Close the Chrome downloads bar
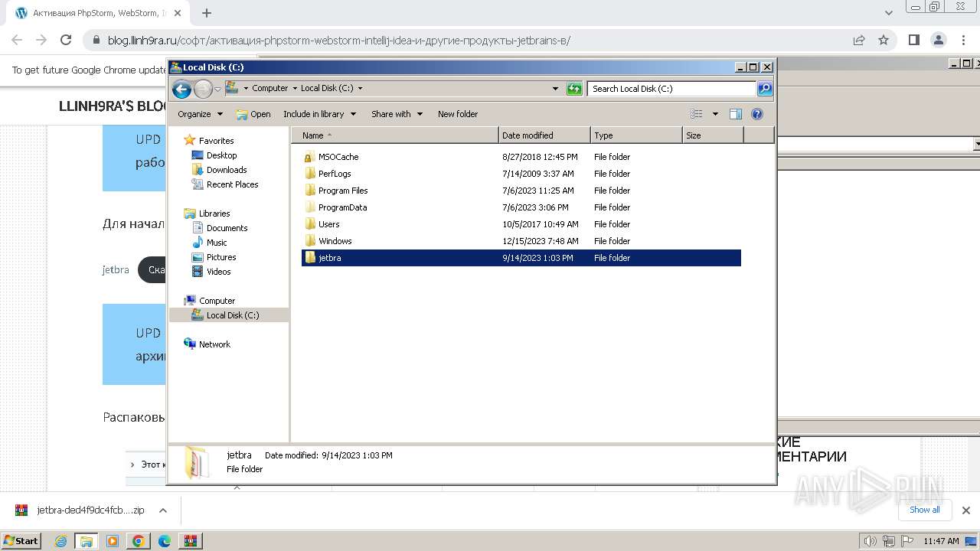 coord(965,510)
